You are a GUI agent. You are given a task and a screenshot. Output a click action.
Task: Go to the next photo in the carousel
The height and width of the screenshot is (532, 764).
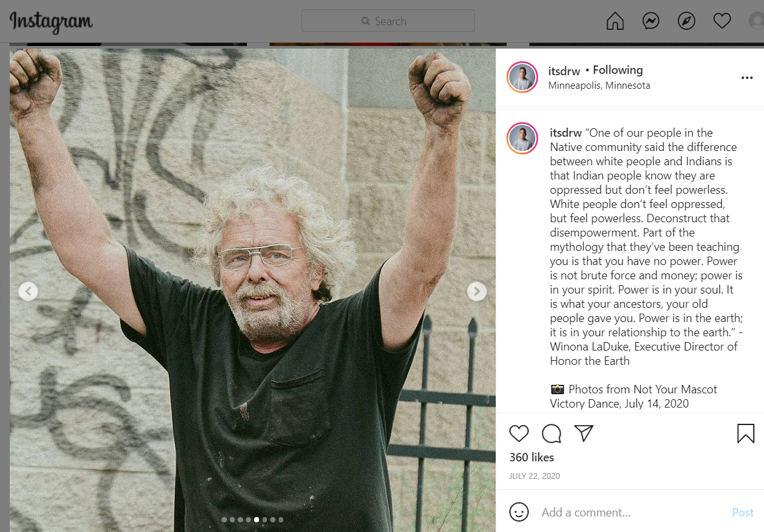pos(476,292)
